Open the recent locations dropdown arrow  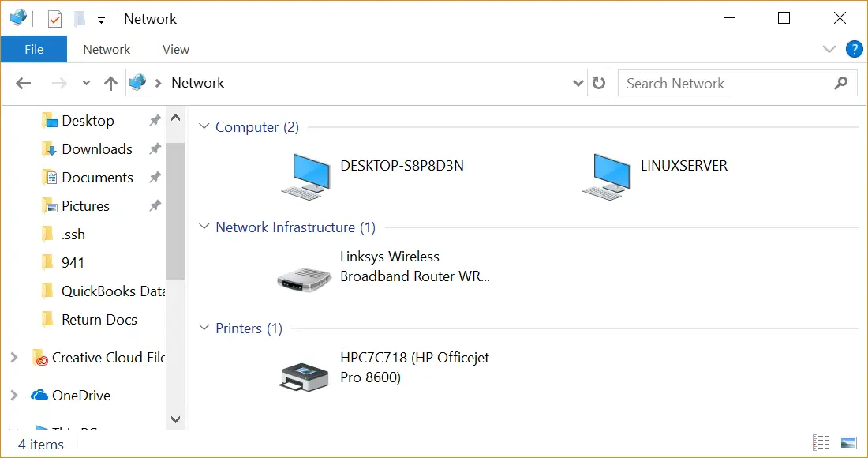pos(86,84)
